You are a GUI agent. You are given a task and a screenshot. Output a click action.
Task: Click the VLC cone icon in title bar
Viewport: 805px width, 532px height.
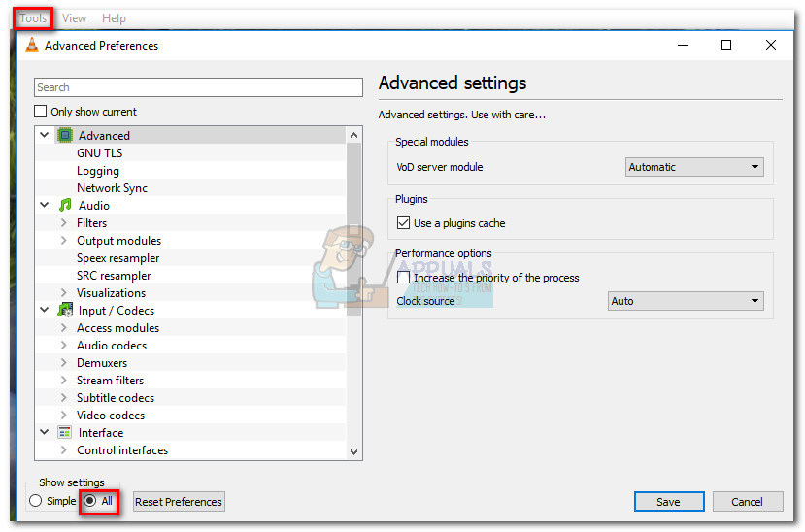click(32, 46)
